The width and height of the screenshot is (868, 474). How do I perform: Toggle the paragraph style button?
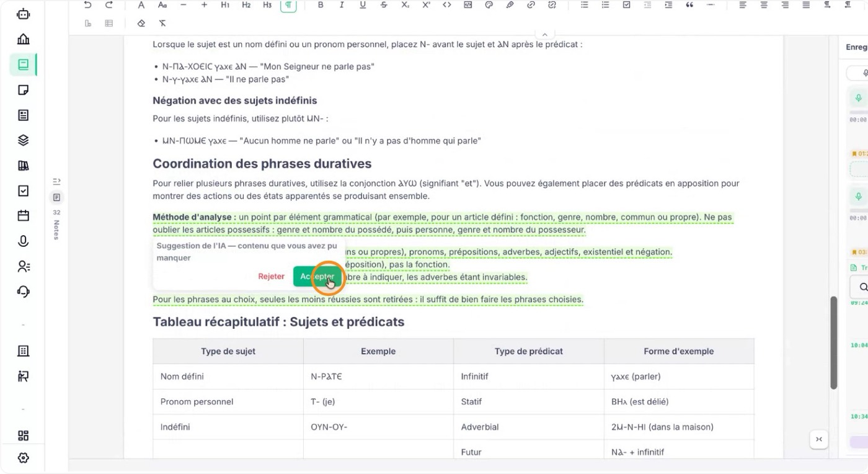pyautogui.click(x=288, y=5)
